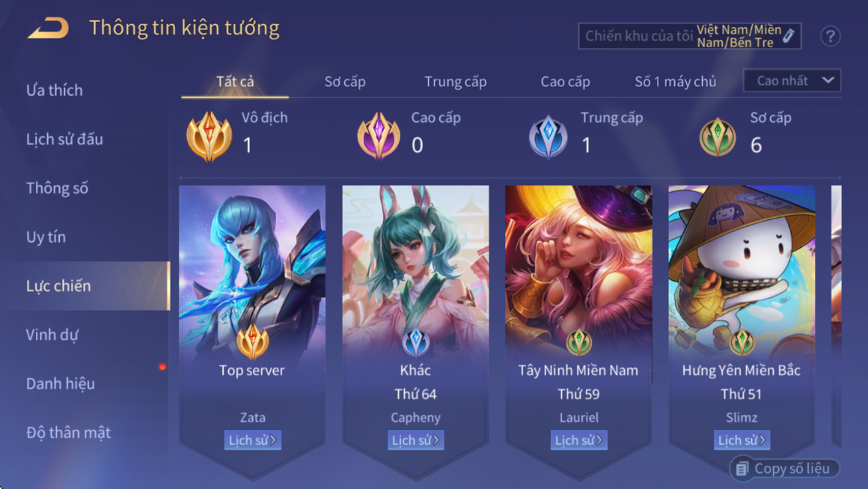Select the Trung cấp tab
Screen dimensions: 868x489
pos(456,82)
